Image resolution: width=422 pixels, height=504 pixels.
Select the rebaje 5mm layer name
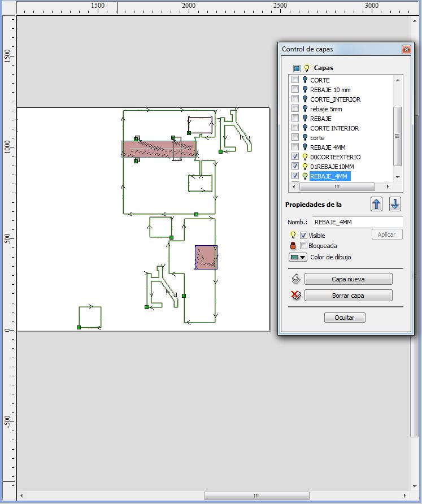pos(326,109)
